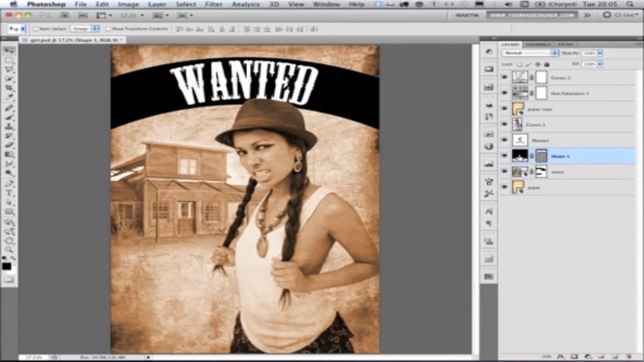
Task: Open the layer blend mode dropdown
Action: (x=531, y=53)
